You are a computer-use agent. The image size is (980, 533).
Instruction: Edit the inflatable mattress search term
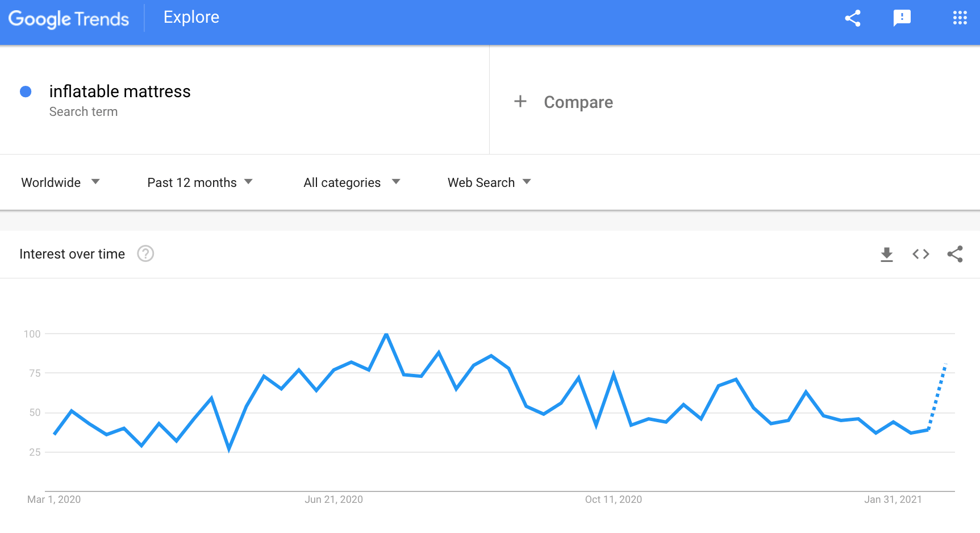120,91
